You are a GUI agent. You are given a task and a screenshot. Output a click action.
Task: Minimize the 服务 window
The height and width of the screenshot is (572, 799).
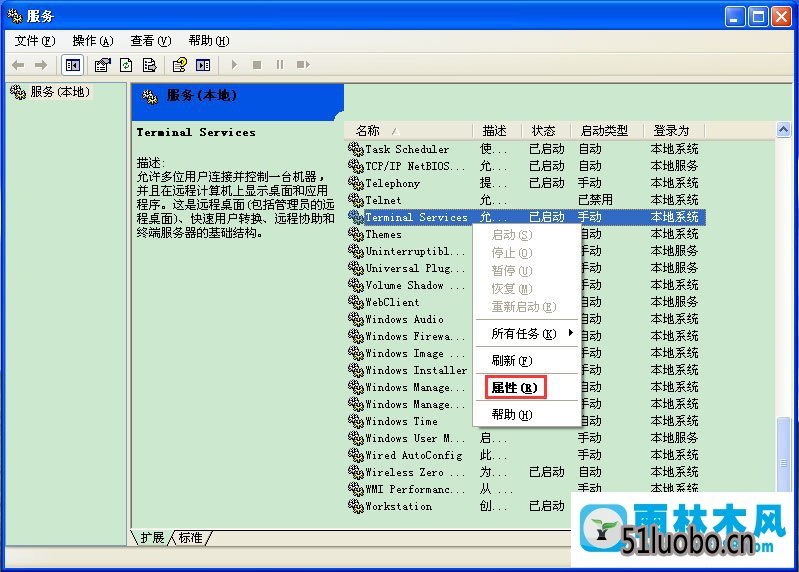click(x=735, y=17)
